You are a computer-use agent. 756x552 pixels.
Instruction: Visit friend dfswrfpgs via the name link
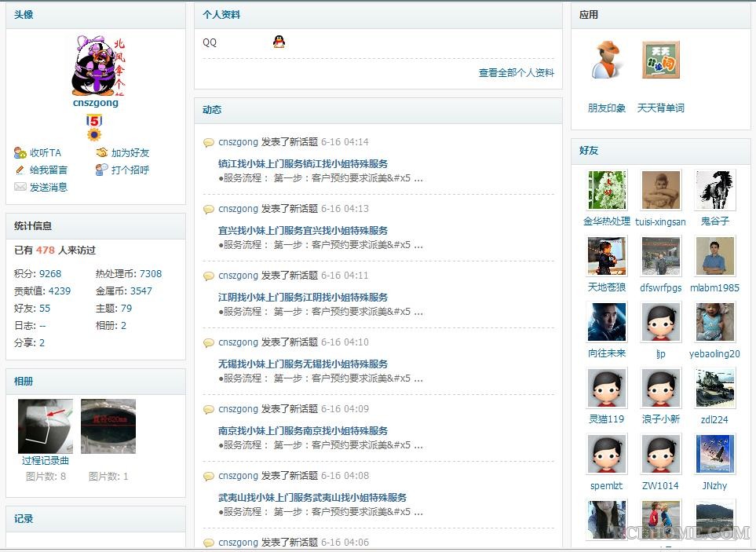pyautogui.click(x=660, y=288)
